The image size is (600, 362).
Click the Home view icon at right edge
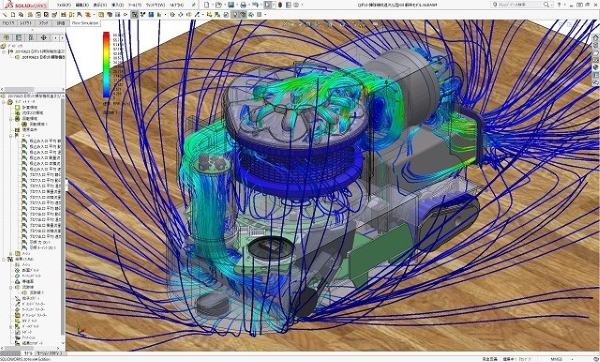[596, 38]
